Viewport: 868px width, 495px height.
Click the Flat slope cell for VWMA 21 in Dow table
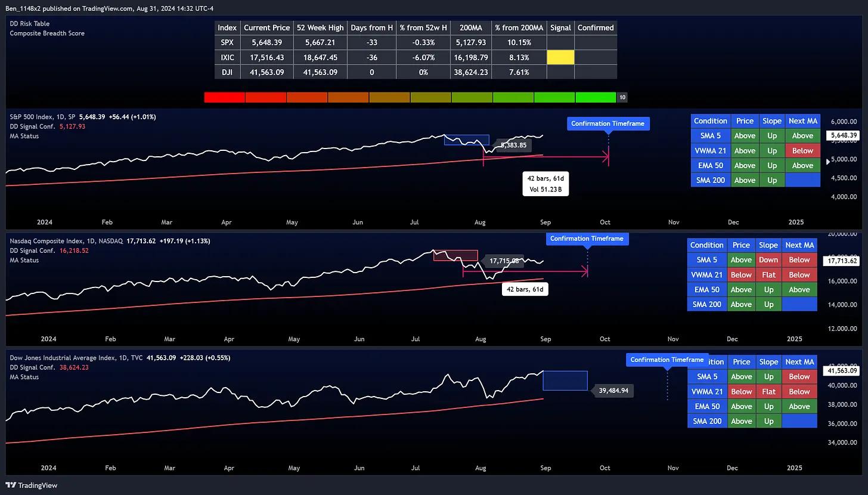(768, 392)
